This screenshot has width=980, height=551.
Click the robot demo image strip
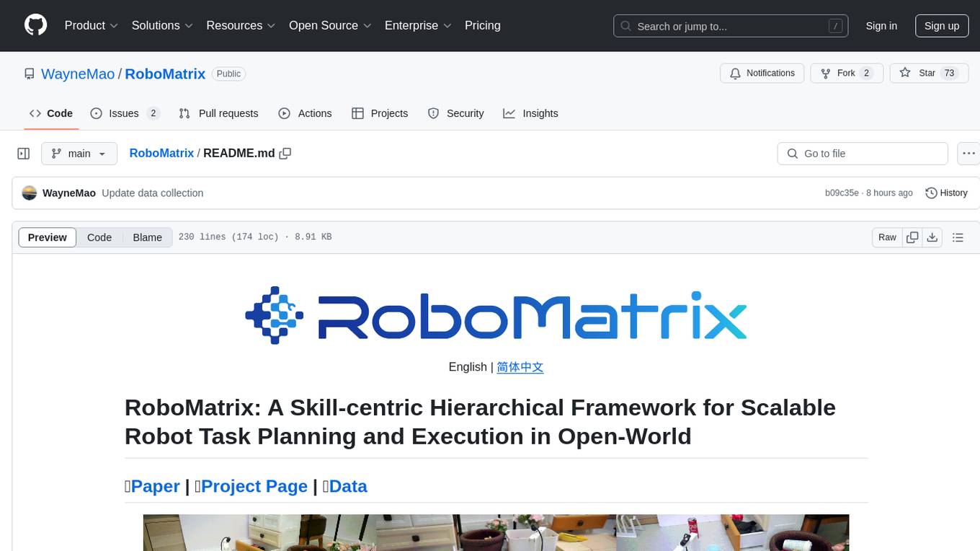click(x=496, y=532)
